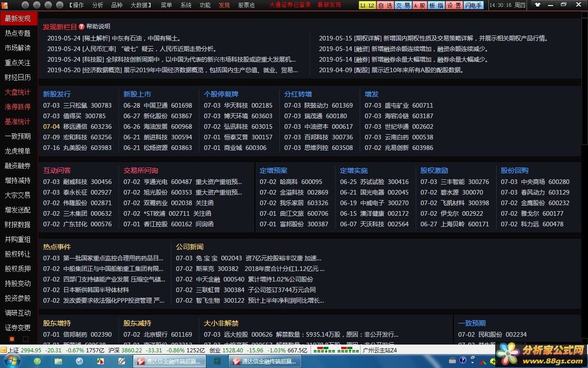Click the red help question mark icon
Screen dimensions: 588x368
click(82, 27)
